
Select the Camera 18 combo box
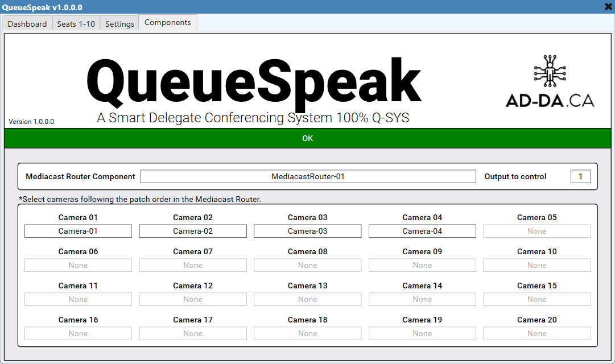pos(307,333)
